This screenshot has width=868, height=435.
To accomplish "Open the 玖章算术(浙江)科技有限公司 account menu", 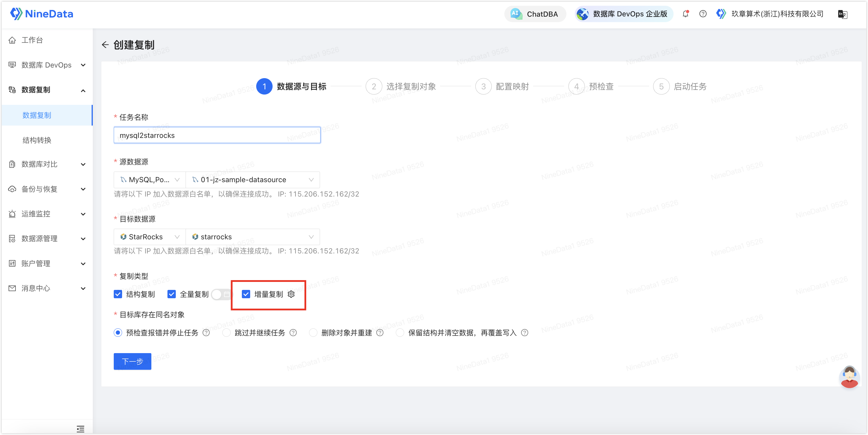I will click(770, 14).
